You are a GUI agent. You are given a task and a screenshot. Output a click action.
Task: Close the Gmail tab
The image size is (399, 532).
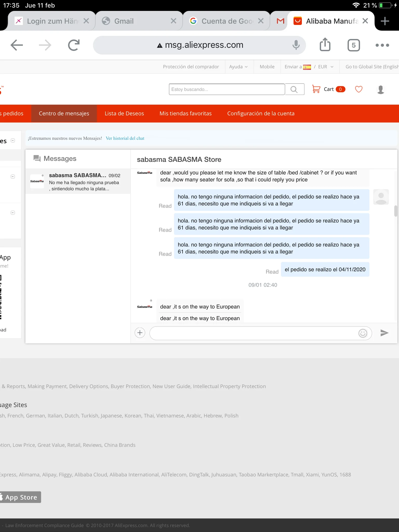tap(174, 21)
